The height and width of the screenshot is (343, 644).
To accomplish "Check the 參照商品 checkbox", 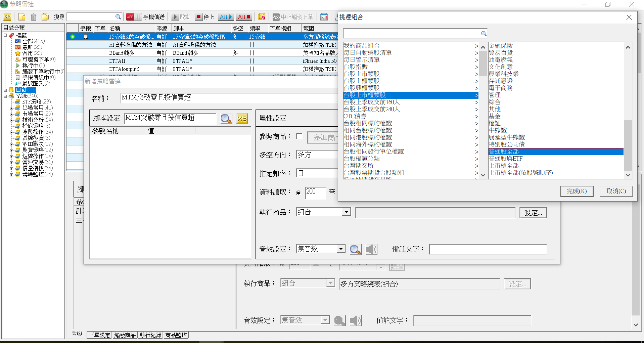I will tap(299, 136).
